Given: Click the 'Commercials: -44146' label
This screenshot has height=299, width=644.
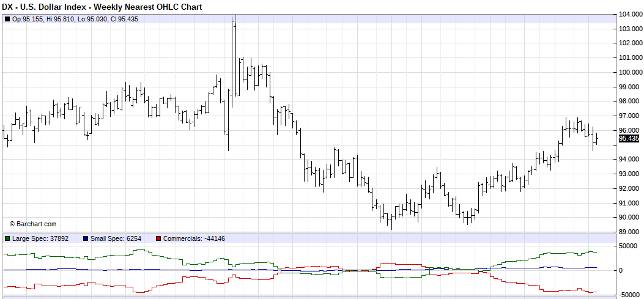Looking at the screenshot, I should pos(194,238).
